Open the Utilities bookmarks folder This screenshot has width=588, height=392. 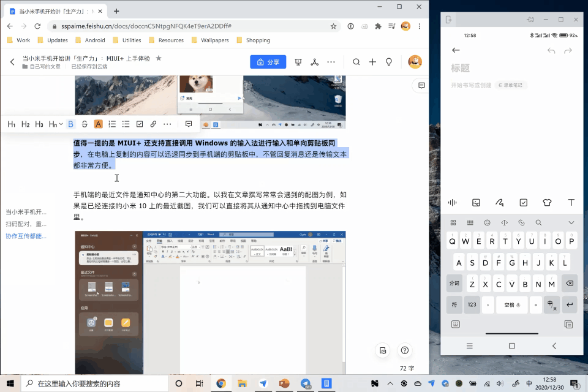tap(127, 40)
